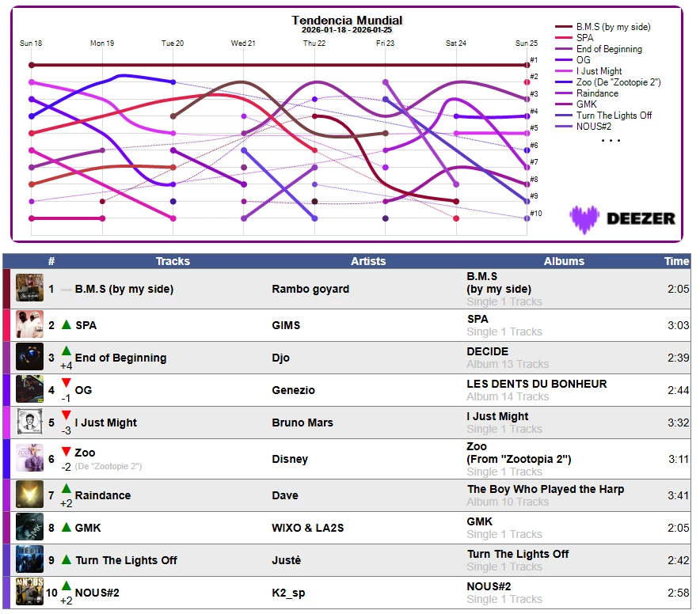Viewport: 700px width, 614px height.
Task: Open artist Djo
Action: click(x=280, y=358)
